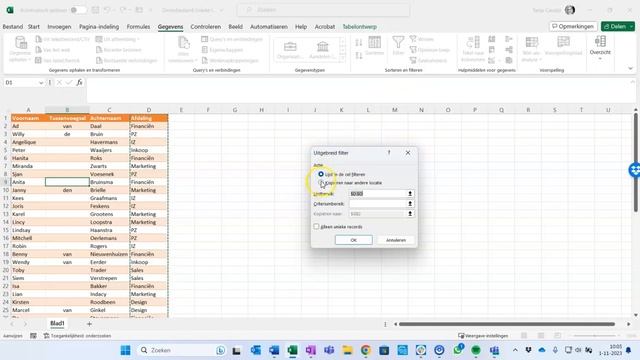
Task: Click the user account avatar
Action: [570, 10]
